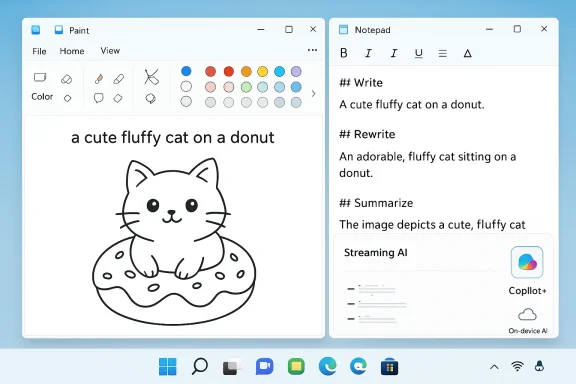
Task: Select the pencil tool beside the brush
Action: pos(119,79)
